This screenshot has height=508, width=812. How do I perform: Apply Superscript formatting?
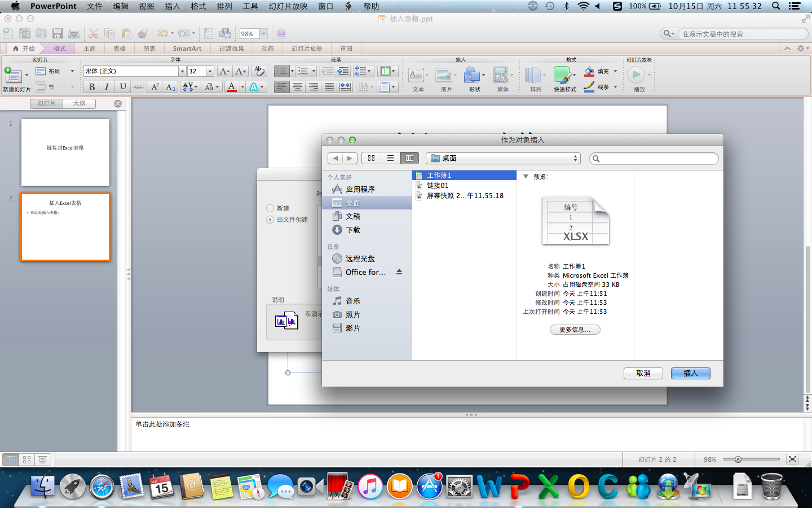[x=155, y=87]
